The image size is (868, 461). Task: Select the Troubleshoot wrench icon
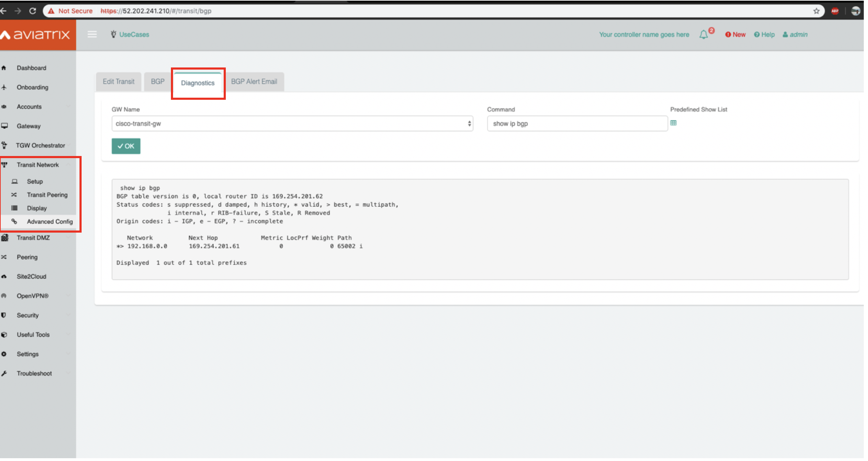[x=4, y=373]
